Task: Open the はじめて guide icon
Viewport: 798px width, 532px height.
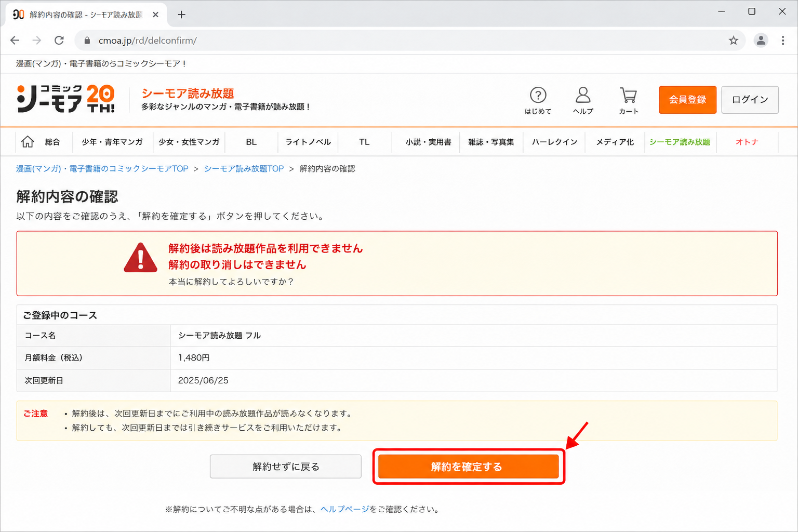Action: (x=538, y=100)
